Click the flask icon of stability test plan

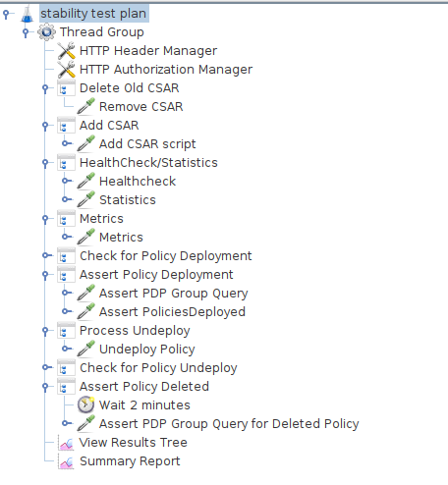(28, 14)
